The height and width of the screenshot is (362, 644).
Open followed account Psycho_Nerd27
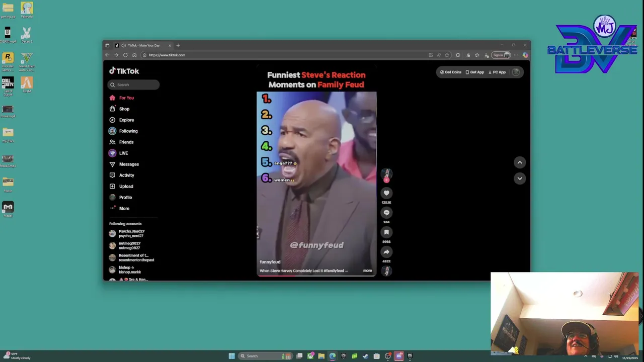click(127, 234)
